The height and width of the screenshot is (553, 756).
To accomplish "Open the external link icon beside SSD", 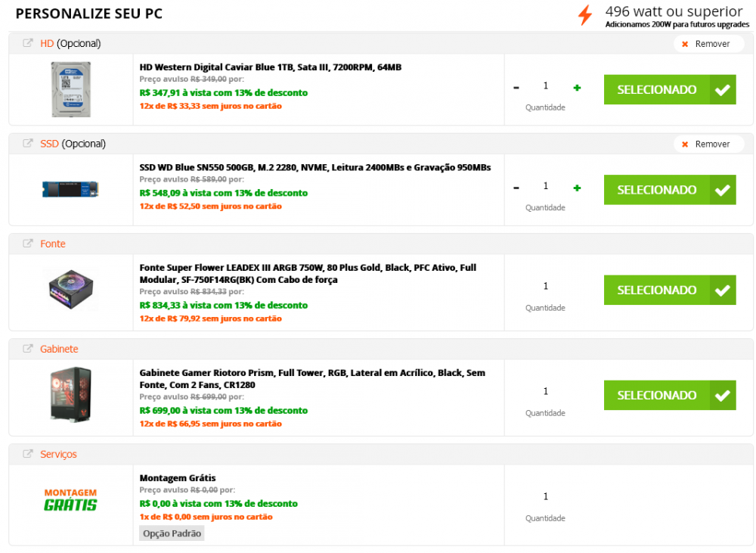I will click(x=28, y=144).
